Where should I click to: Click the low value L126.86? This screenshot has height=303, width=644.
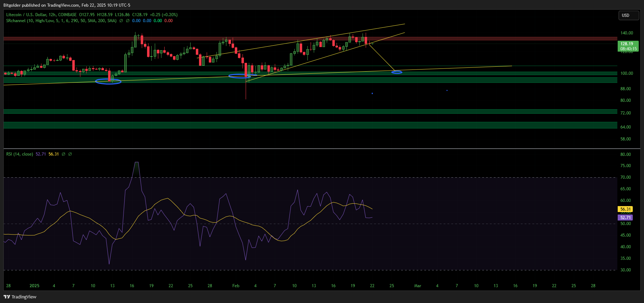(122, 15)
